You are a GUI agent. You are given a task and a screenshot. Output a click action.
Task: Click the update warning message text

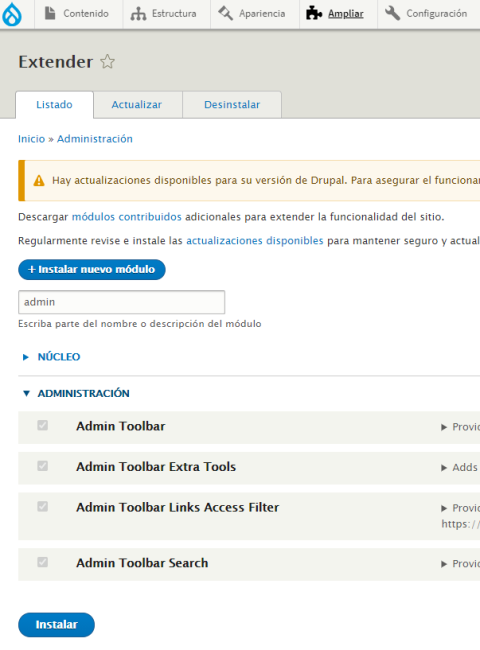click(266, 181)
